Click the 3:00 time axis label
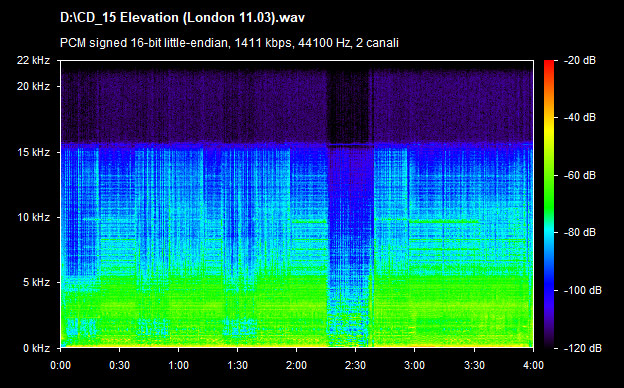Image resolution: width=624 pixels, height=388 pixels. point(415,365)
